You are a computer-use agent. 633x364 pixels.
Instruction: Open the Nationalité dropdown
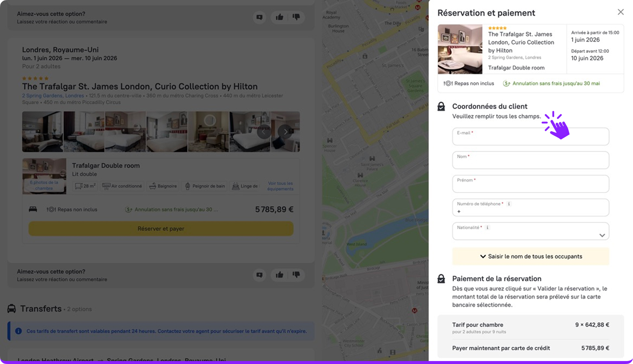point(530,232)
